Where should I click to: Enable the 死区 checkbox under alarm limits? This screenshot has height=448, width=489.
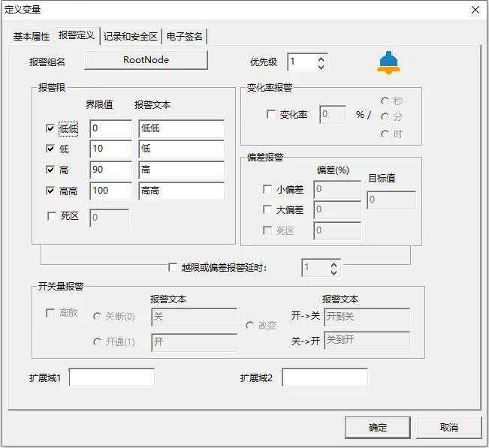pos(50,216)
